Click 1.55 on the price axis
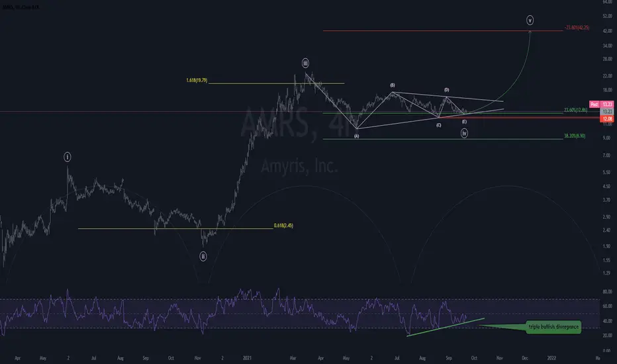The height and width of the screenshot is (364, 617). pyautogui.click(x=607, y=260)
